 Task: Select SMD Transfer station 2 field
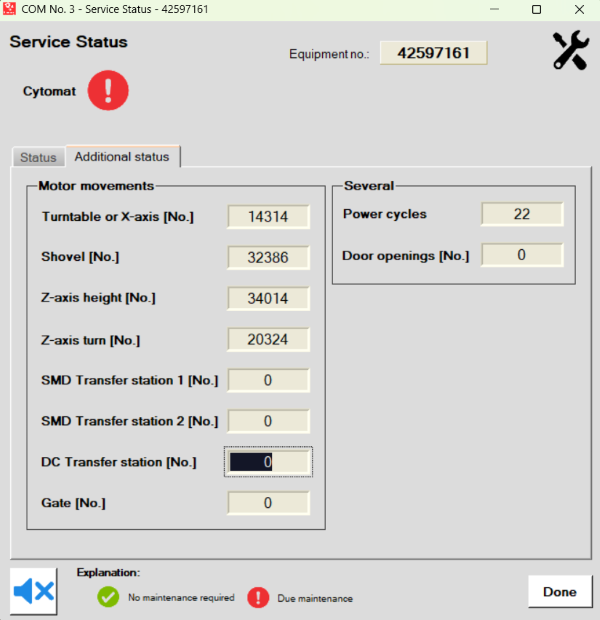coord(268,421)
